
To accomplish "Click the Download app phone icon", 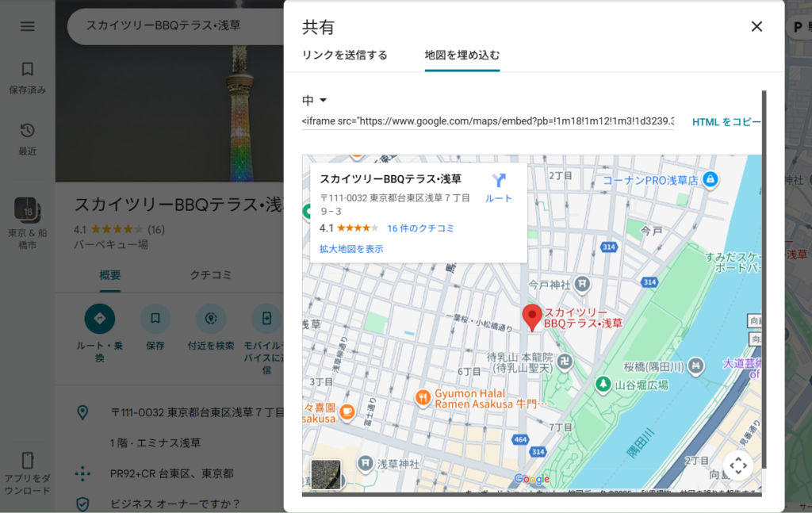I will [28, 461].
